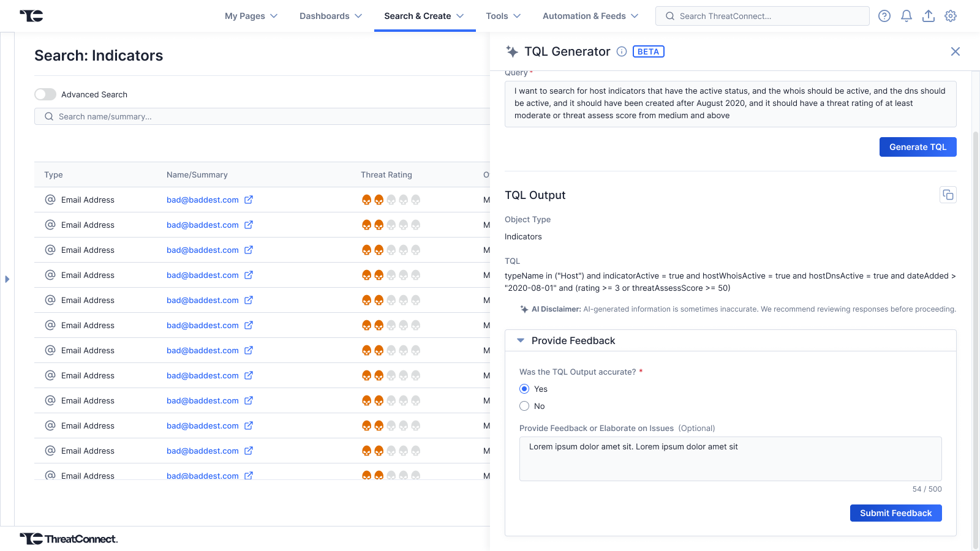Copy the TQL output with the copy icon

tap(948, 195)
